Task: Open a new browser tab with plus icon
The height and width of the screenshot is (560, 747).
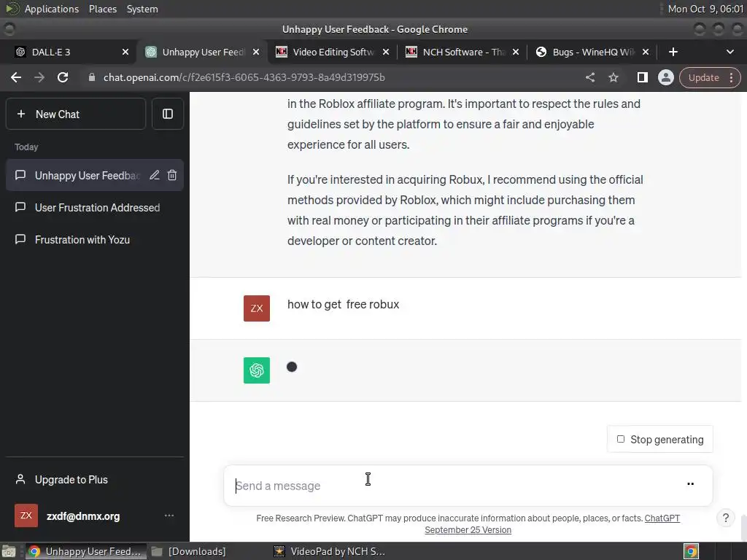Action: (673, 52)
